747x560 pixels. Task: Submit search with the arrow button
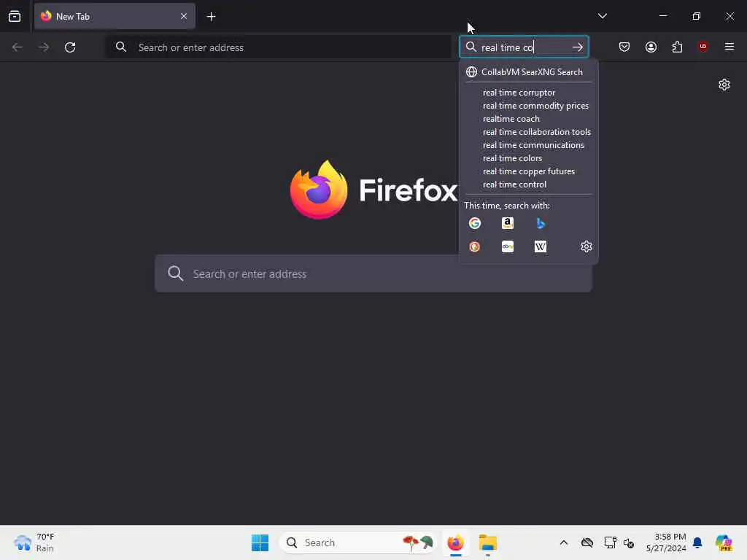point(578,47)
